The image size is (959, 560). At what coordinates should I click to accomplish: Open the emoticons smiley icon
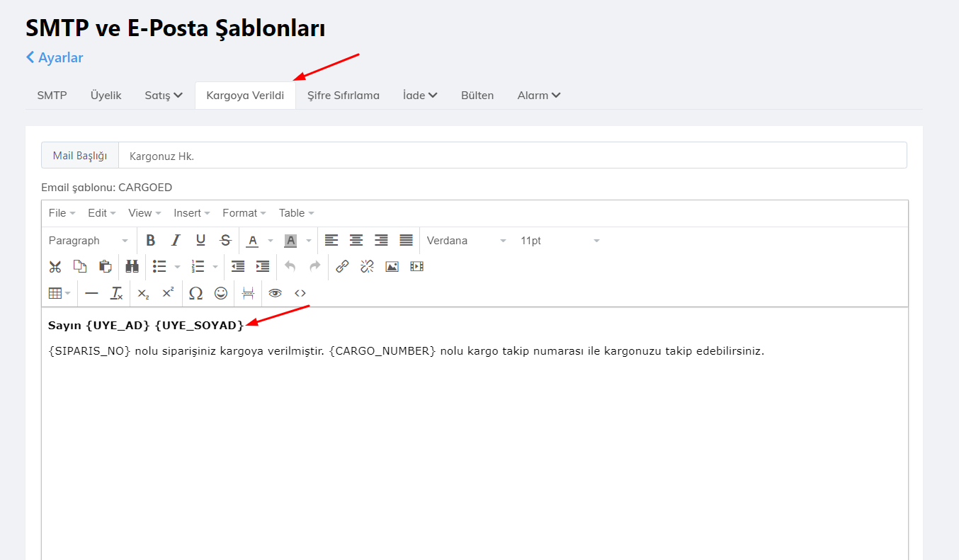click(x=221, y=293)
